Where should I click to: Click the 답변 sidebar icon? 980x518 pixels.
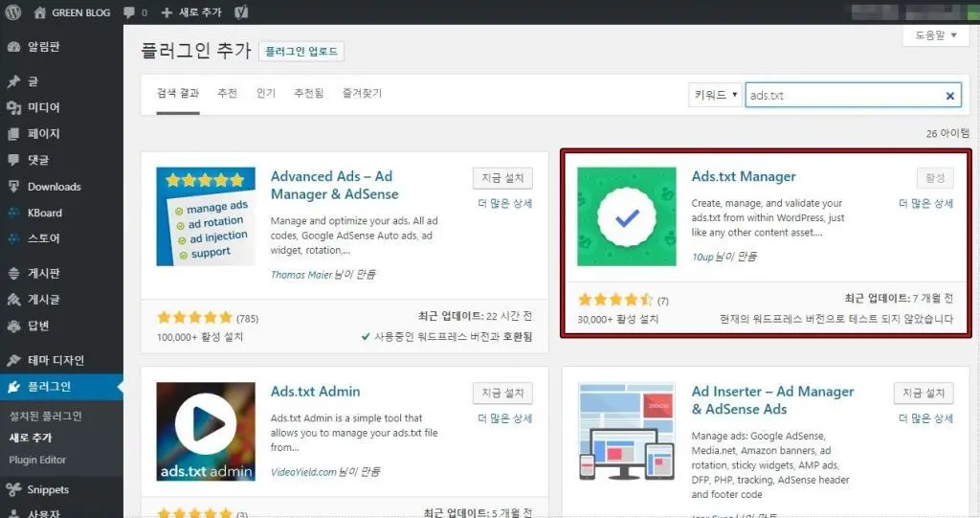[13, 326]
